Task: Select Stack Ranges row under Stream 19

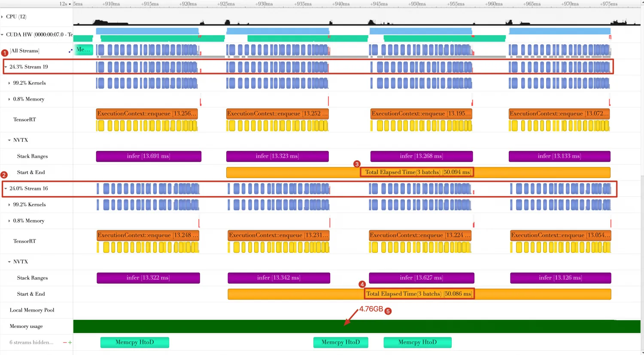Action: click(x=32, y=156)
